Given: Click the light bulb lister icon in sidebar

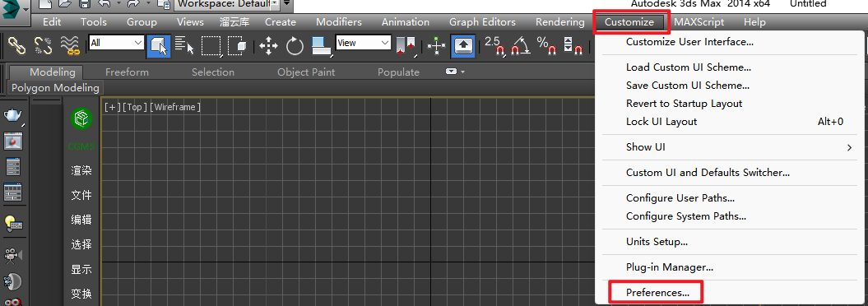Looking at the screenshot, I should pos(13,223).
